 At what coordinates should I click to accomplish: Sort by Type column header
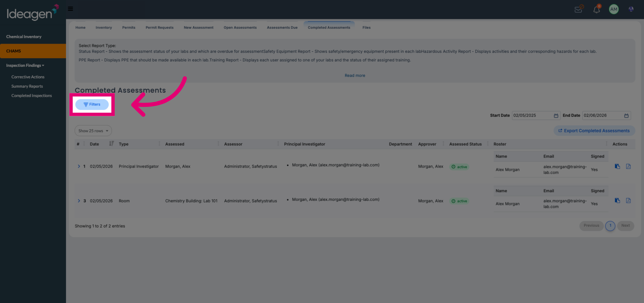point(123,144)
